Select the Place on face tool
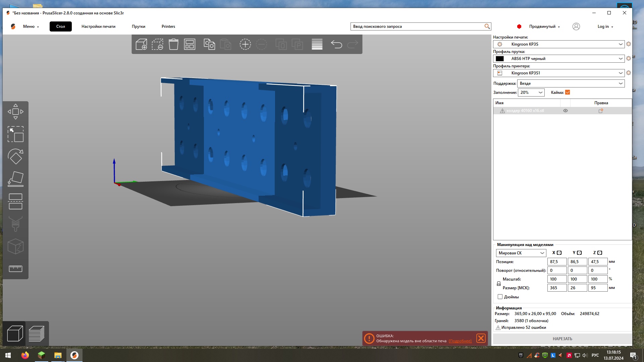Image resolution: width=644 pixels, height=362 pixels. click(15, 179)
